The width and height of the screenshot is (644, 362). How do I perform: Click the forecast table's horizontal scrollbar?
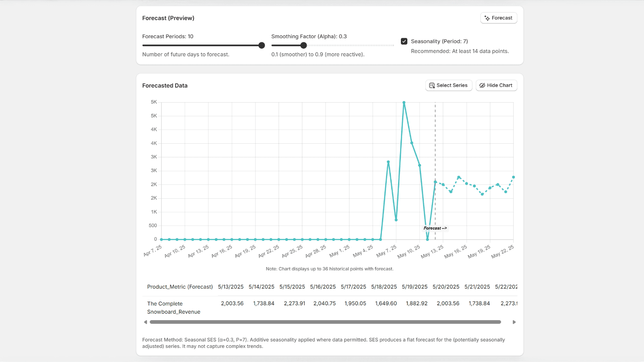coord(325,322)
